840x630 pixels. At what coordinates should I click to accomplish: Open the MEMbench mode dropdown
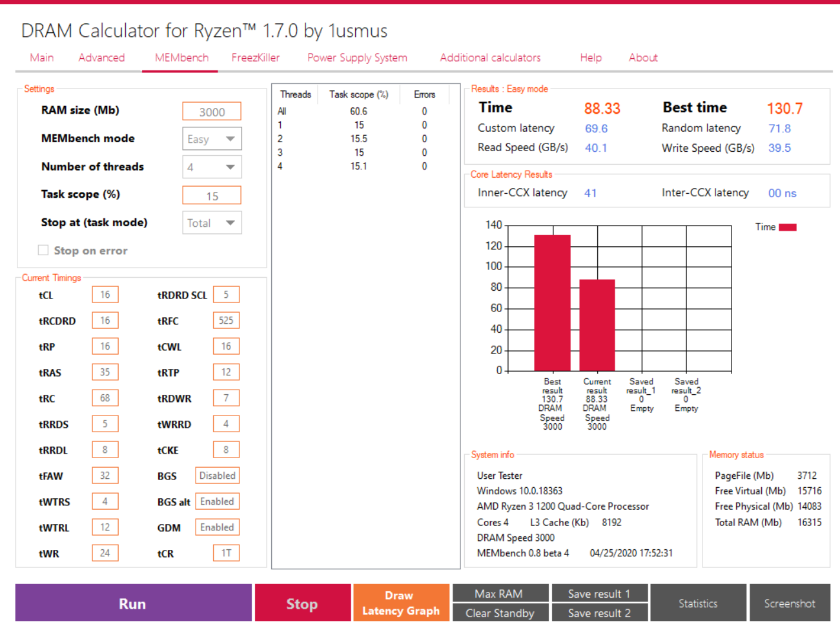point(212,139)
